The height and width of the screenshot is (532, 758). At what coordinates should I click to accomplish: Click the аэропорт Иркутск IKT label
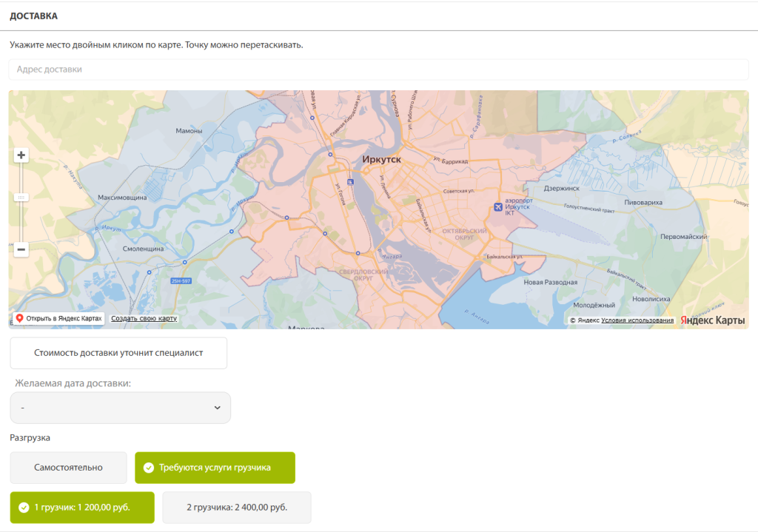pyautogui.click(x=518, y=206)
